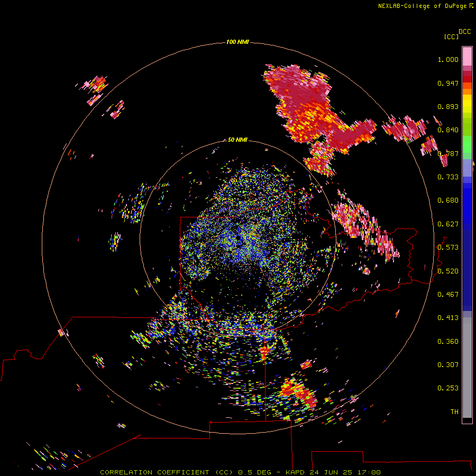The width and height of the screenshot is (476, 476).
Task: Select the 0.520 scale value
Action: point(448,271)
